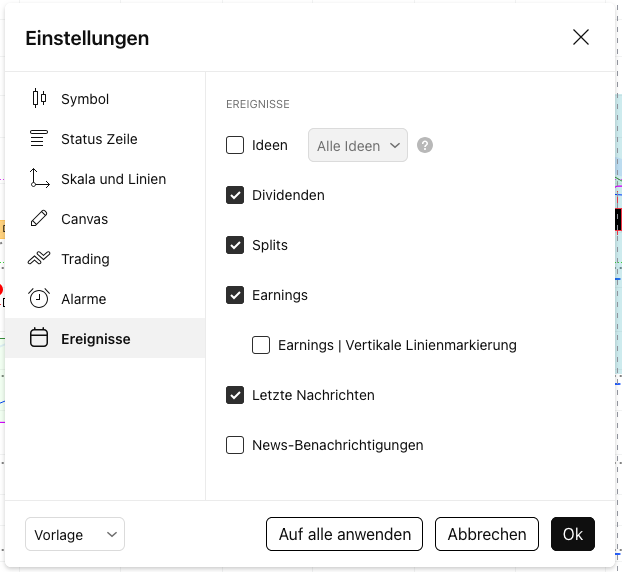
Task: Click the help question mark icon
Action: pyautogui.click(x=425, y=145)
